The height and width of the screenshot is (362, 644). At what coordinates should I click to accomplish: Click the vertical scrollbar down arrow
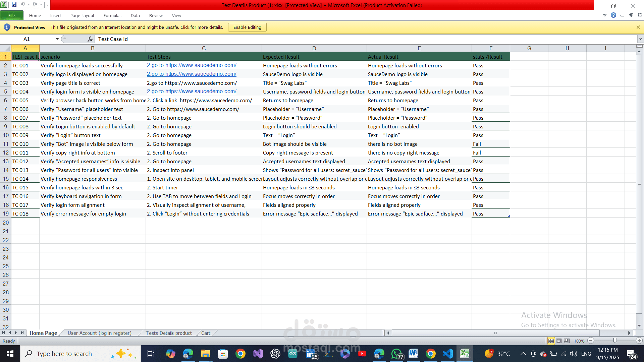click(x=639, y=326)
